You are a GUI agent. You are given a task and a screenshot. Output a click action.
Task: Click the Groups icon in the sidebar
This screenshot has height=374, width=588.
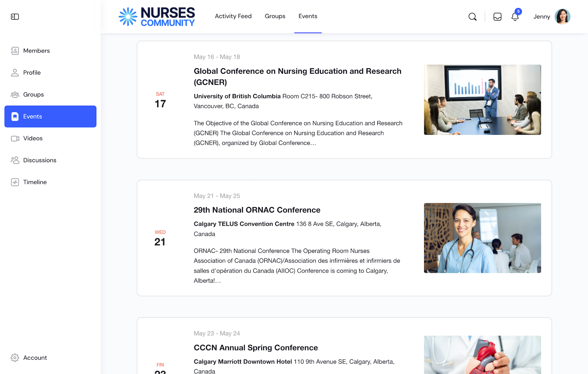(15, 94)
